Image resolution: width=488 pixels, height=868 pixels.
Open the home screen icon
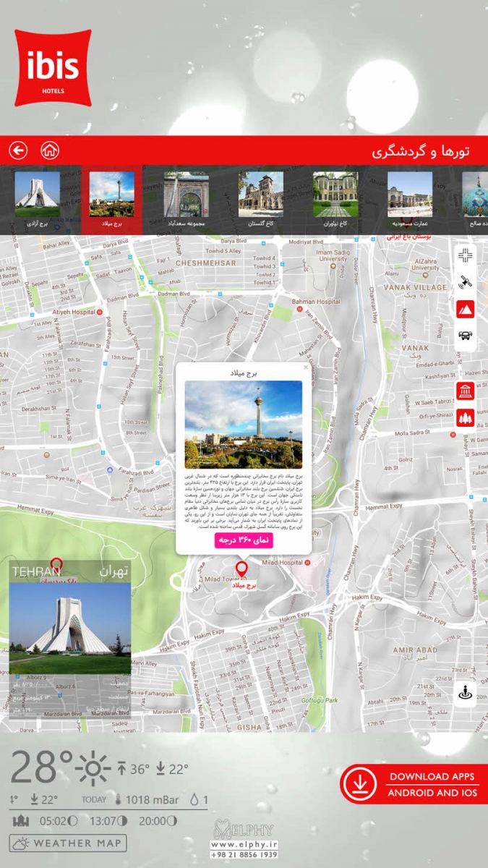click(x=49, y=150)
